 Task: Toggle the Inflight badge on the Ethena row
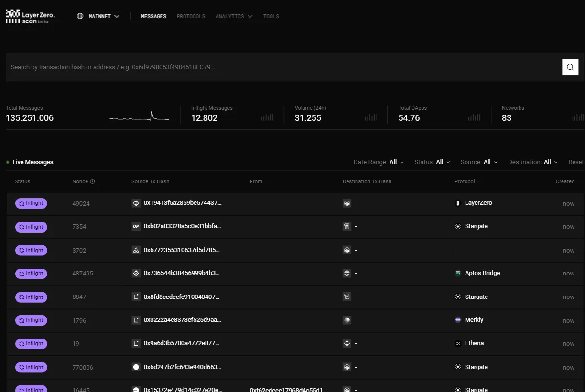pos(31,343)
